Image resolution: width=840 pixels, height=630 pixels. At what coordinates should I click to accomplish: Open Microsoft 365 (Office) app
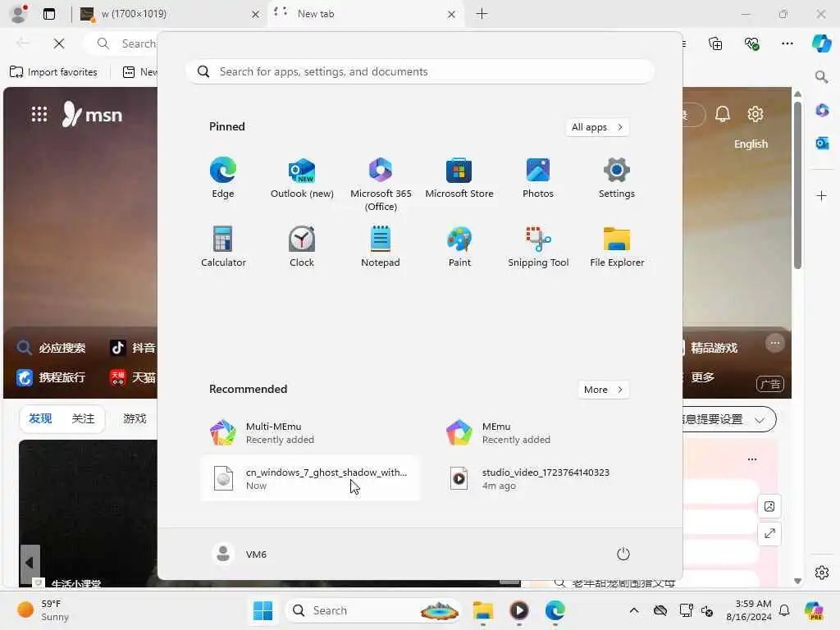click(x=381, y=184)
